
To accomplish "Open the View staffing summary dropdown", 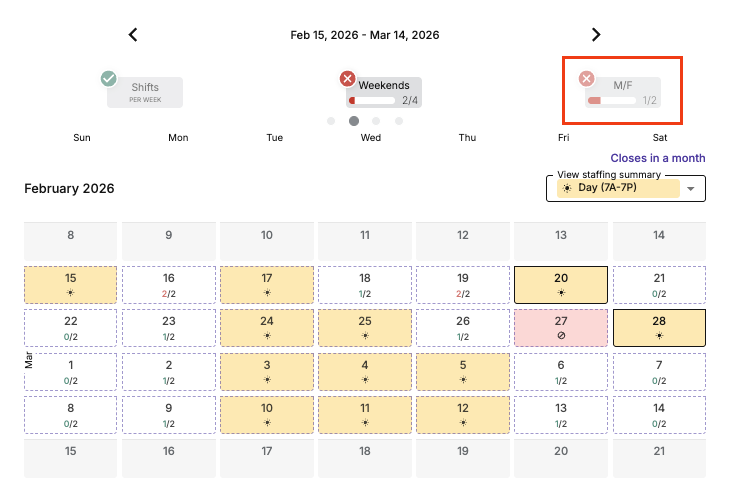I will [x=625, y=188].
